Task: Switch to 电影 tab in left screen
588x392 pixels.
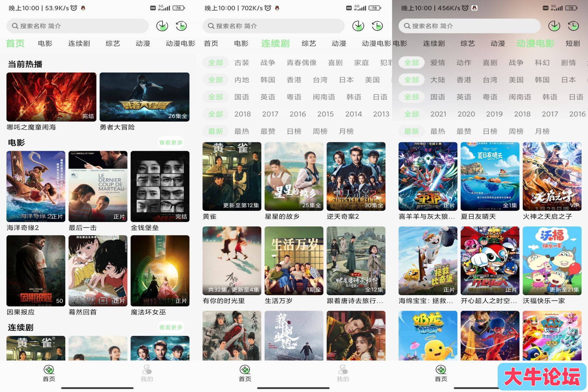Action: tap(45, 44)
